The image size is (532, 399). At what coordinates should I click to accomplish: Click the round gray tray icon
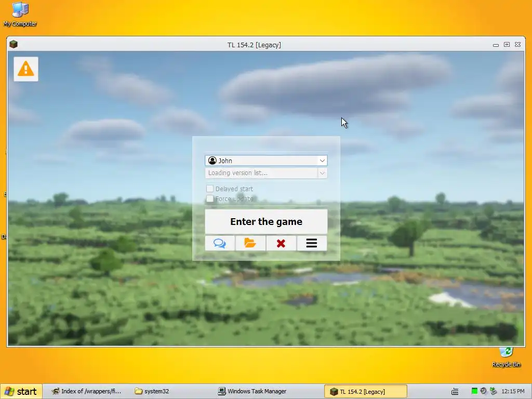[x=484, y=391]
